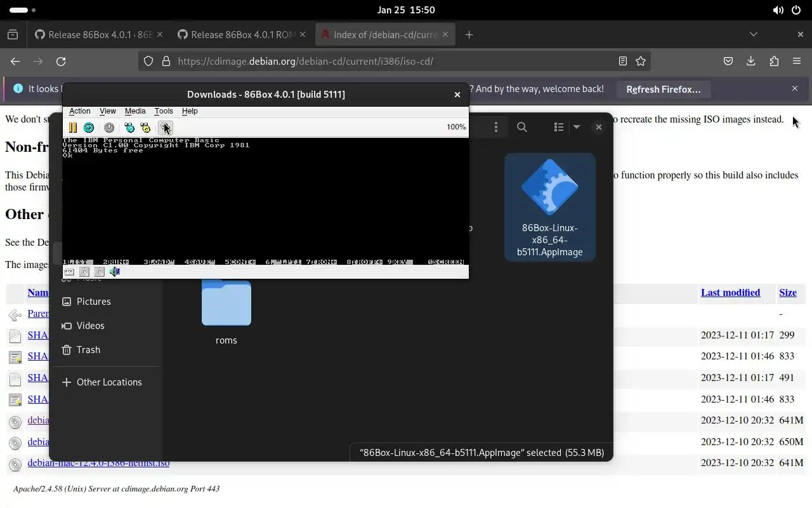
Task: Send Ctrl+Alt+Del via 86Box toolbar
Action: [x=129, y=128]
